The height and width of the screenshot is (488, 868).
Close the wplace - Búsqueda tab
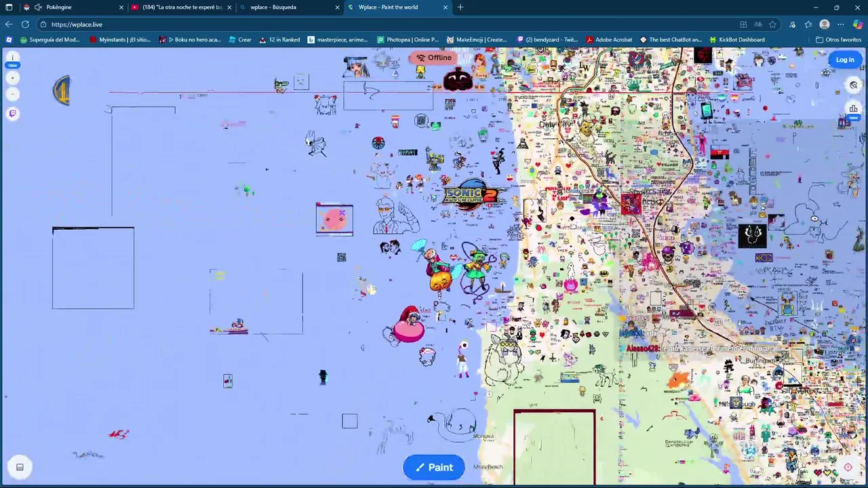(337, 7)
